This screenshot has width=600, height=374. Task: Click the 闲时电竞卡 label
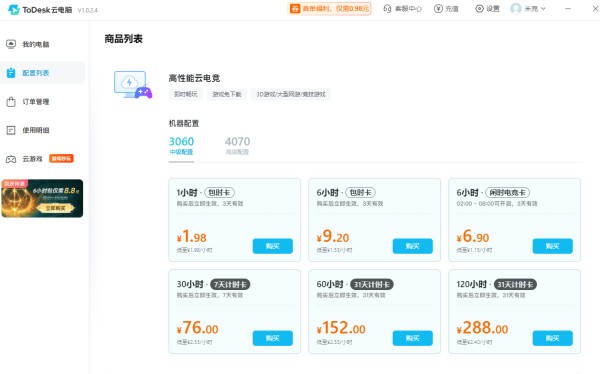point(507,193)
